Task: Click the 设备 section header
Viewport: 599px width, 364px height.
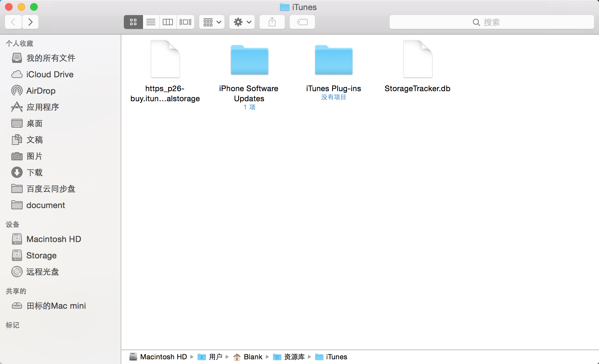Action: 13,224
